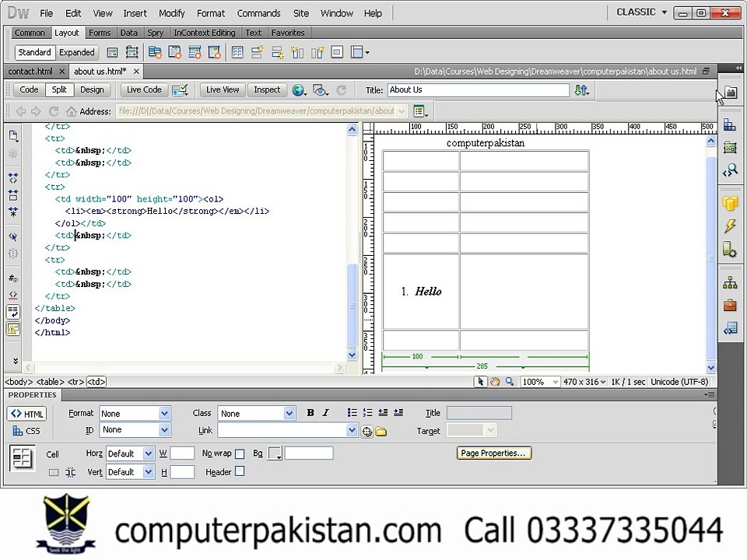The width and height of the screenshot is (747, 560).
Task: Insert Spry Tabbed Panels icon
Action: [x=174, y=52]
